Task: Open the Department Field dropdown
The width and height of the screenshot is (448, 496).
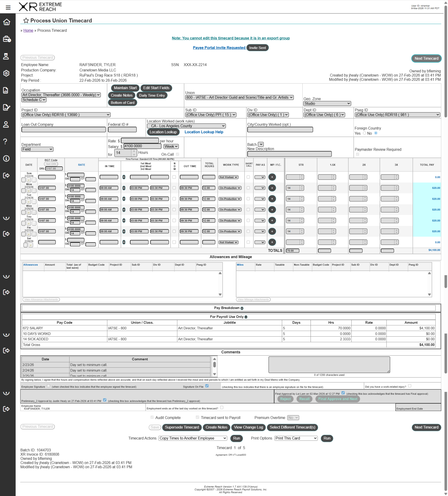Action: (37, 149)
